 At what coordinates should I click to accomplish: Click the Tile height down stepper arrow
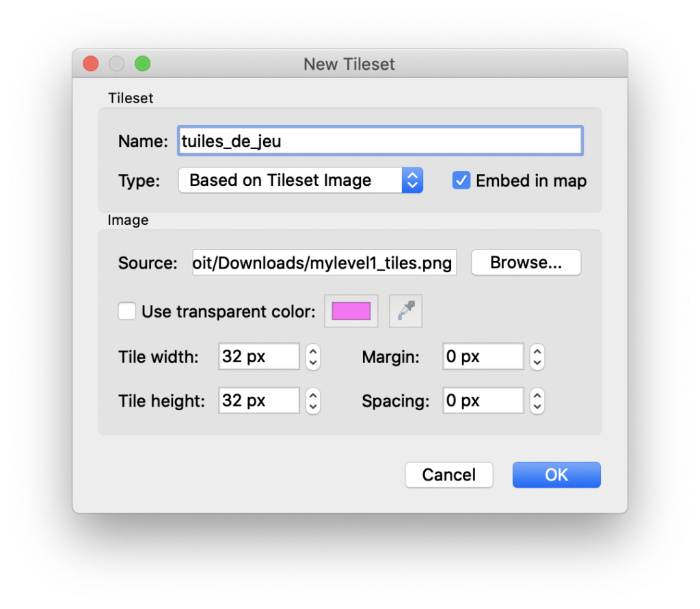click(312, 405)
